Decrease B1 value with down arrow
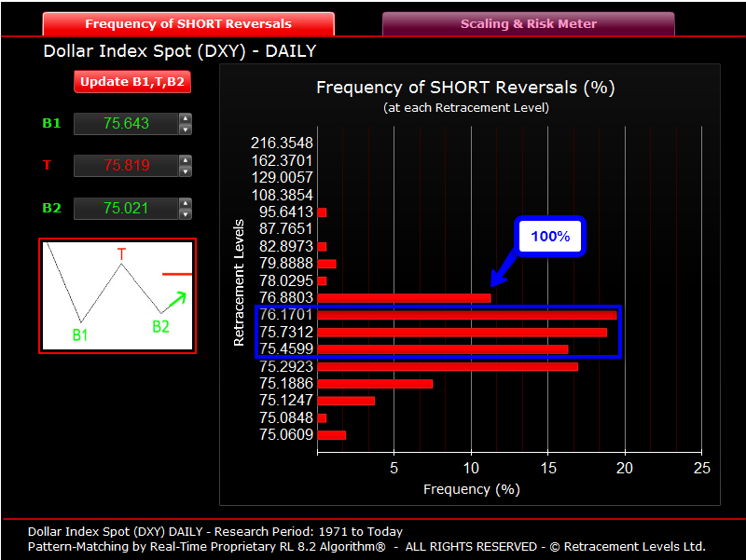 click(186, 130)
